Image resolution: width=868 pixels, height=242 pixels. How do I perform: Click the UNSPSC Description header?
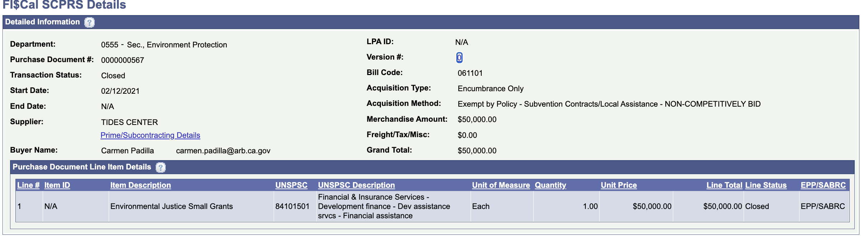(x=356, y=185)
